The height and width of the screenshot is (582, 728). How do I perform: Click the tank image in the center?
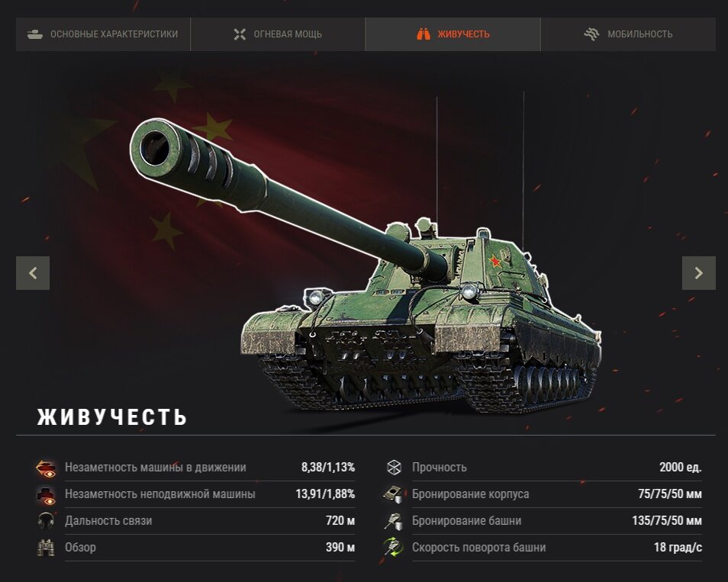366,265
